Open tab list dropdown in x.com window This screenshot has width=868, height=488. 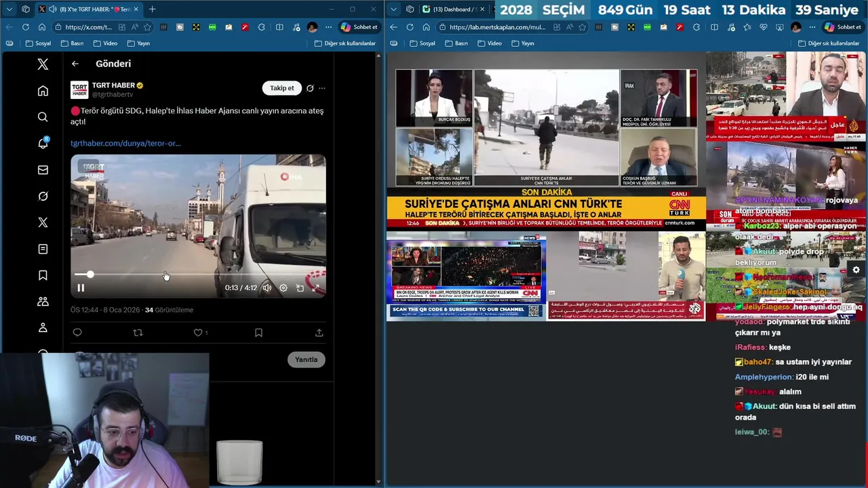click(x=9, y=9)
